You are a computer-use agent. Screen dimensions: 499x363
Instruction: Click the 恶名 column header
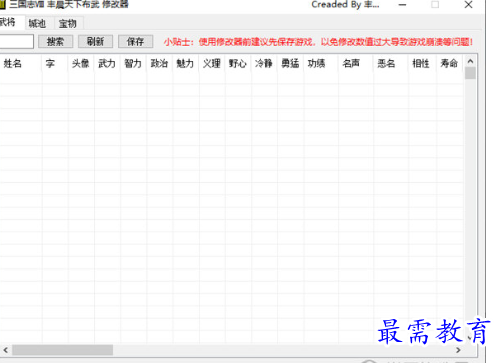391,63
